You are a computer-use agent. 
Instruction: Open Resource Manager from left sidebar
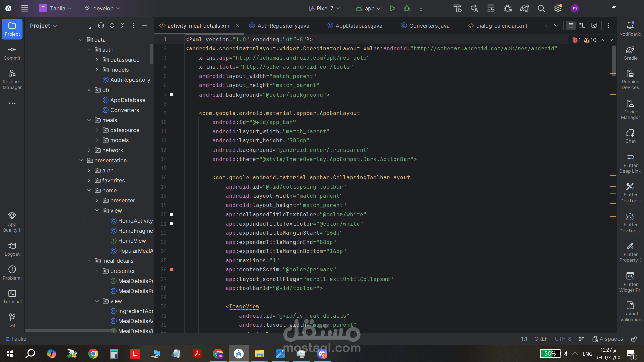(x=12, y=79)
